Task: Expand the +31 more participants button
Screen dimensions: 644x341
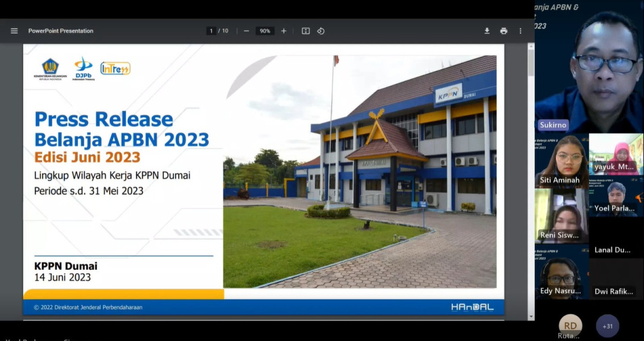Action: [x=608, y=326]
